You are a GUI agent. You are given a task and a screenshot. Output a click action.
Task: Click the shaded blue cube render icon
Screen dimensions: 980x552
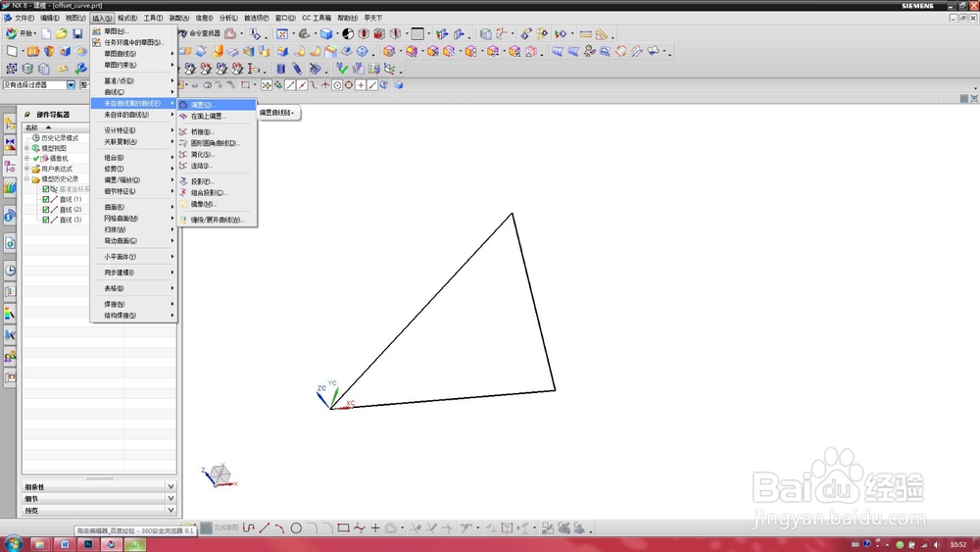coord(326,33)
